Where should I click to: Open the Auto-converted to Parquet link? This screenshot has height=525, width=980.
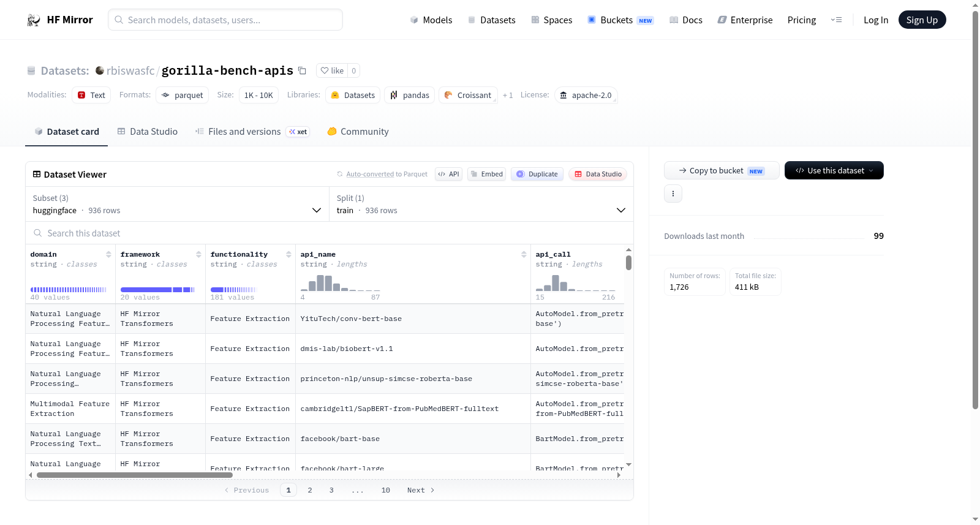(387, 174)
